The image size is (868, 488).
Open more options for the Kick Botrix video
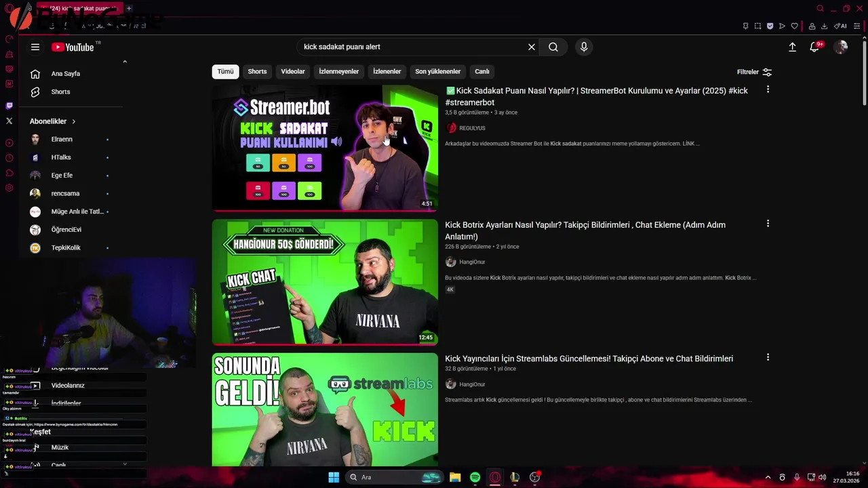(768, 224)
